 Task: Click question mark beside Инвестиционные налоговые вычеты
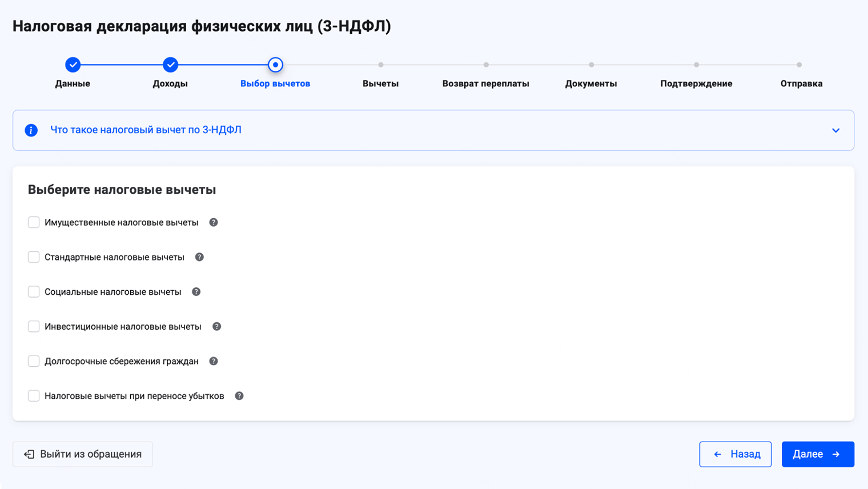[x=216, y=327]
